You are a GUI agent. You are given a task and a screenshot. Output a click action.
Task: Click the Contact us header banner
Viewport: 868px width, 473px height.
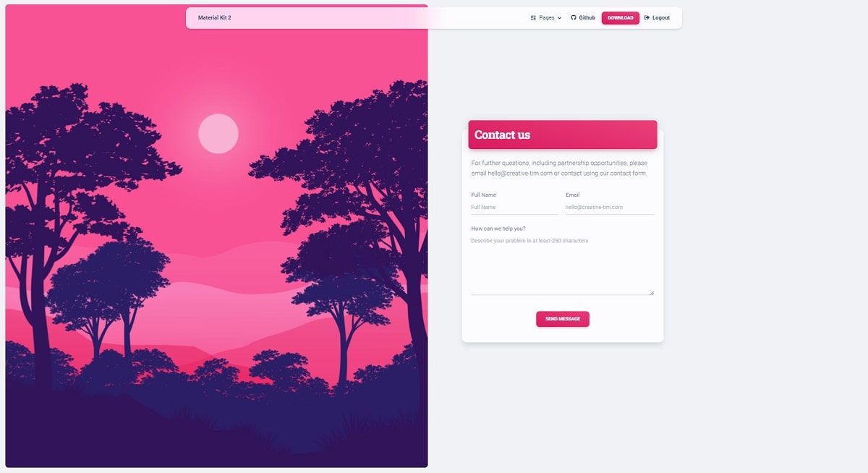(x=563, y=135)
